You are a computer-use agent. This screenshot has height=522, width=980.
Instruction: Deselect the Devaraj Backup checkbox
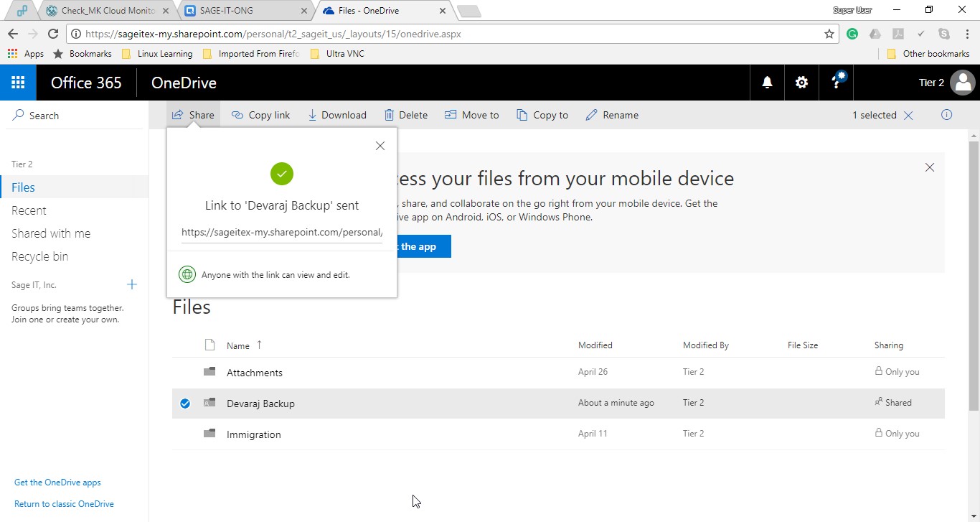[x=185, y=404]
